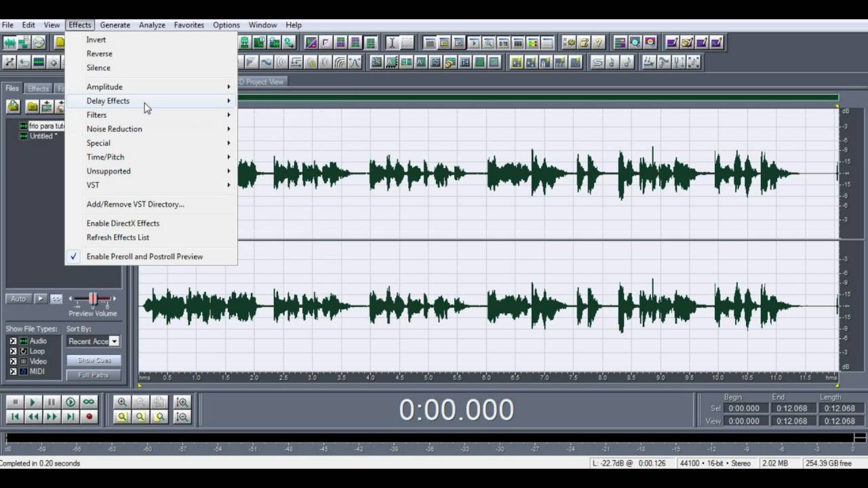Choose Silence from Effects menu
The height and width of the screenshot is (488, 868).
point(151,68)
